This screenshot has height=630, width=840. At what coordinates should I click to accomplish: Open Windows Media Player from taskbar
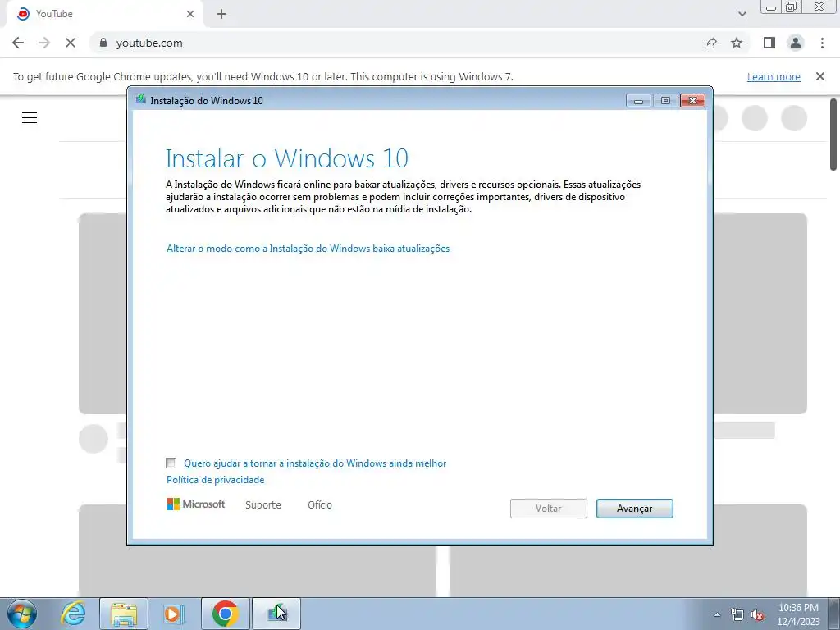174,614
